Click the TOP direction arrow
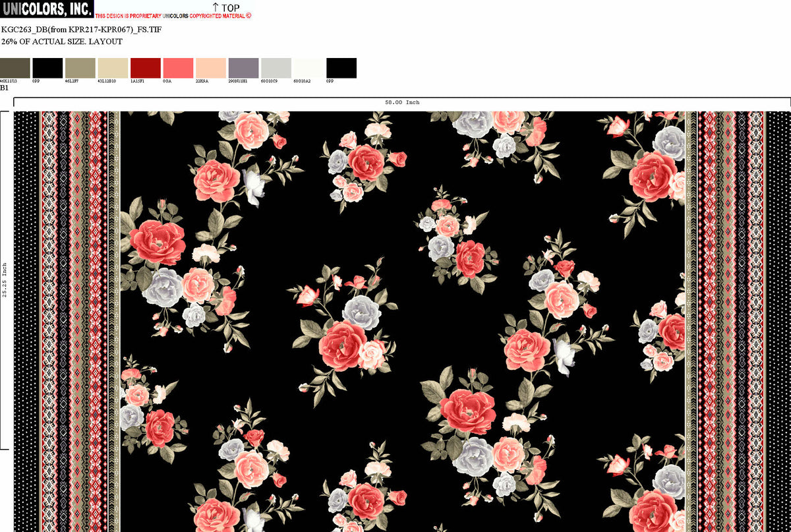 tap(216, 8)
